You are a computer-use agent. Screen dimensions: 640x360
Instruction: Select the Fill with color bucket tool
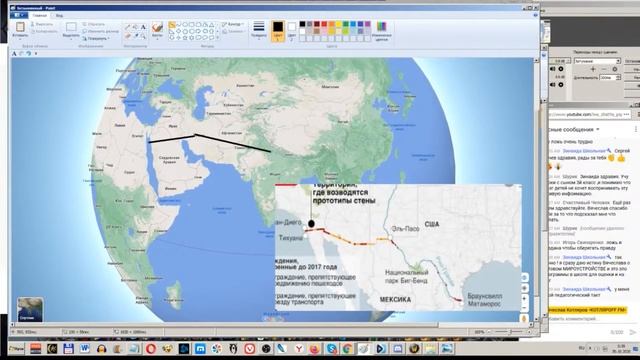(136, 27)
